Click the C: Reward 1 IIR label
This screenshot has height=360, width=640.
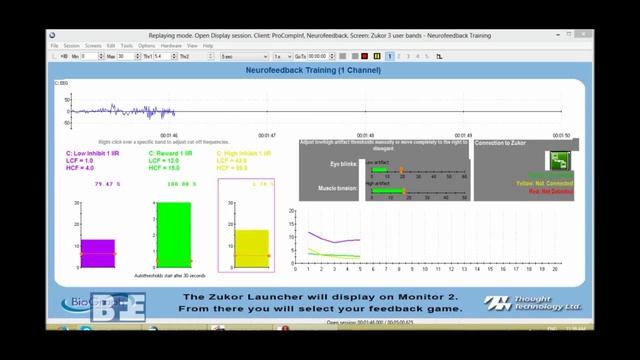pos(171,153)
